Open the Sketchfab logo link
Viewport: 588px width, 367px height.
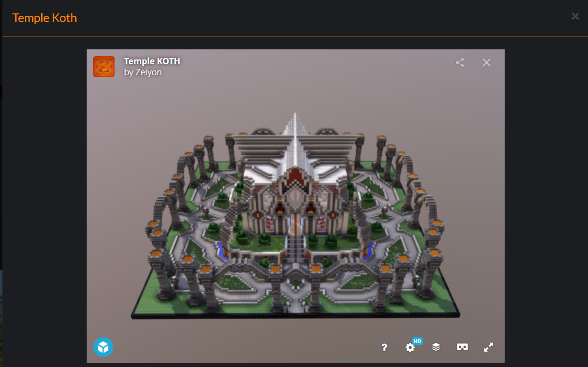(x=103, y=347)
